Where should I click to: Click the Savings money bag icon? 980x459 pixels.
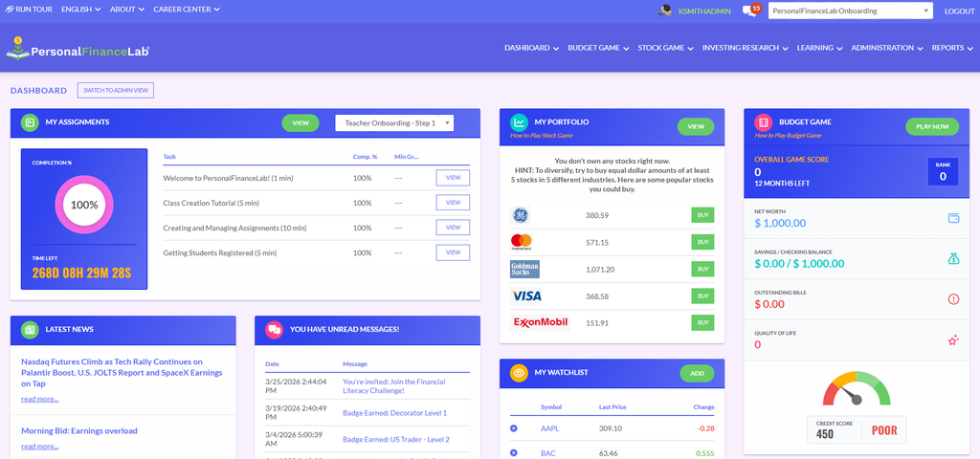click(953, 258)
